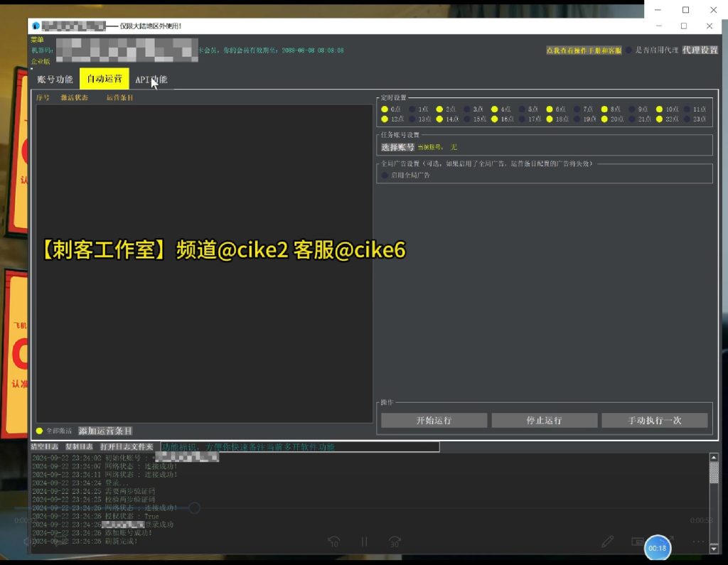Toggle the 全部激活 option at bottom left
This screenshot has height=565, width=728.
40,431
